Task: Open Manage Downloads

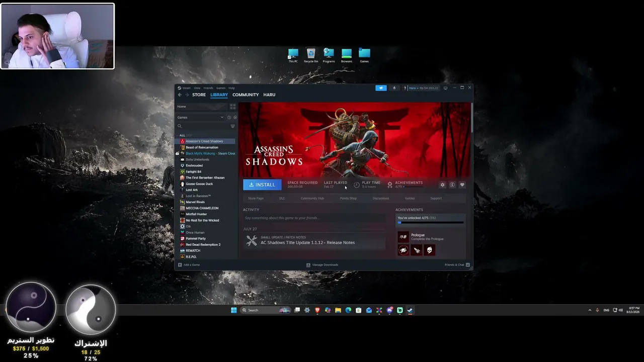Action: [x=323, y=264]
